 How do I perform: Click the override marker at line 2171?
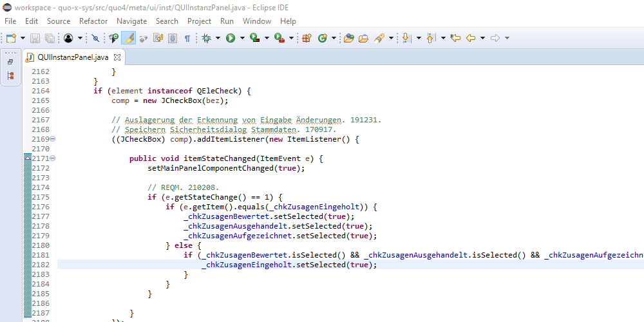(28, 158)
